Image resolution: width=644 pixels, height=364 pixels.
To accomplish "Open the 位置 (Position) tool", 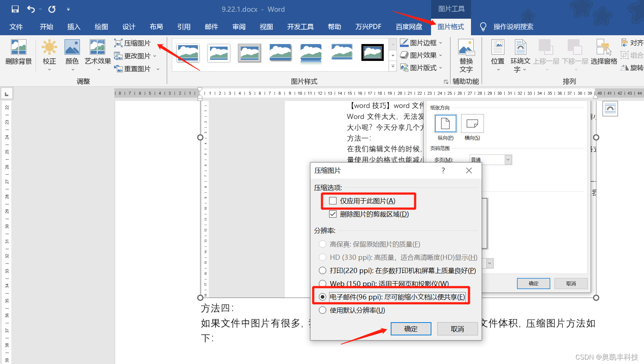I will [498, 55].
